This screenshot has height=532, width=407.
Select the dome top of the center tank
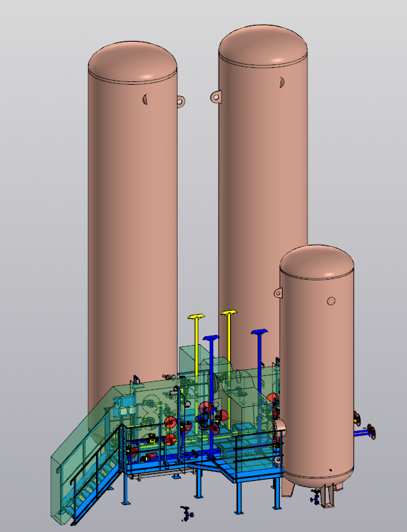263,44
